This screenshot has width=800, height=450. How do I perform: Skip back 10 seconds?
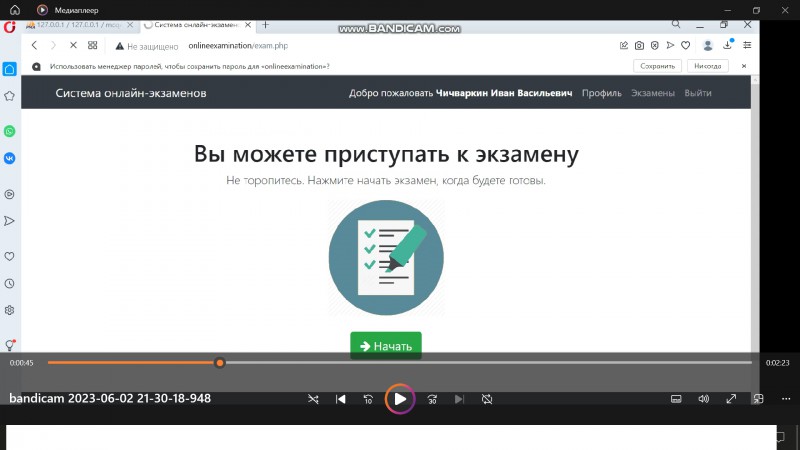pos(368,399)
